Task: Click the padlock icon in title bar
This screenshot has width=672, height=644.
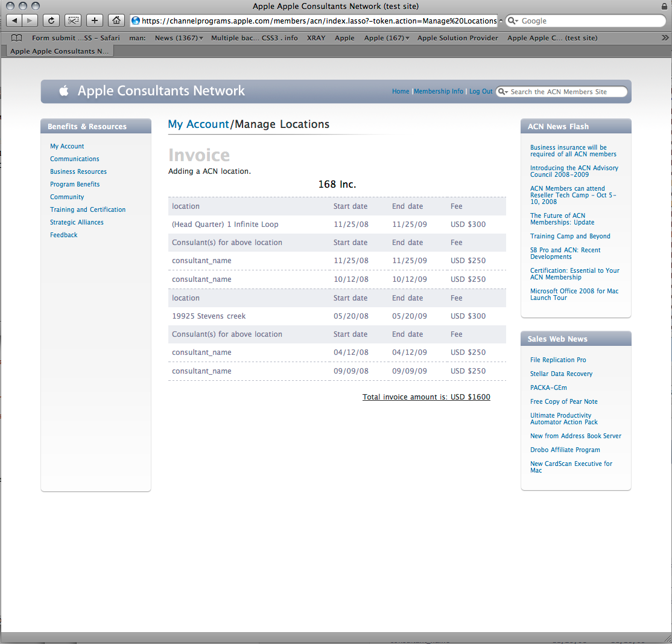Action: click(x=664, y=6)
